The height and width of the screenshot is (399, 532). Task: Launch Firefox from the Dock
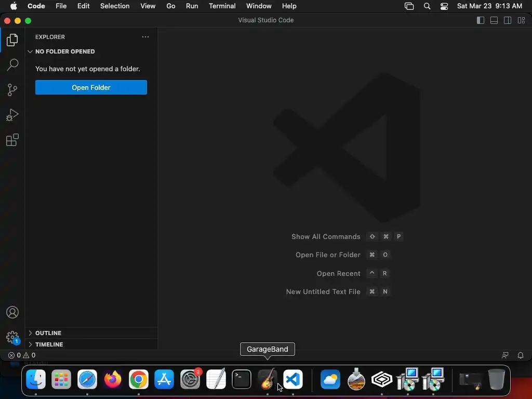click(x=113, y=379)
